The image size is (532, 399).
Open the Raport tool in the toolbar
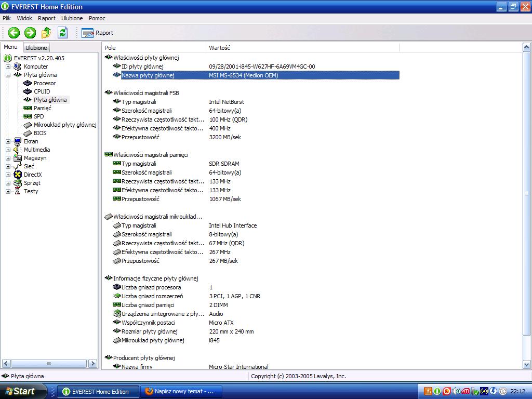[97, 33]
